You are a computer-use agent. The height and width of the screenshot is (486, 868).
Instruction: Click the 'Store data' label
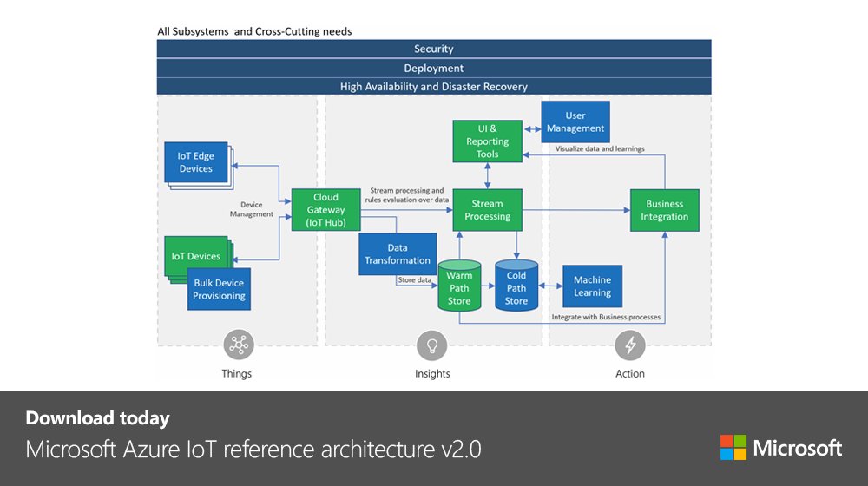(415, 280)
